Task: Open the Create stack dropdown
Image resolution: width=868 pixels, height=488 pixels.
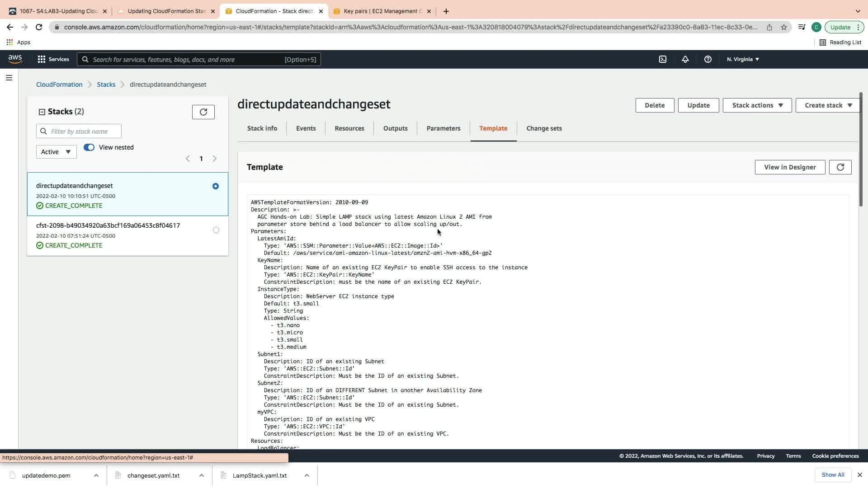Action: (827, 105)
